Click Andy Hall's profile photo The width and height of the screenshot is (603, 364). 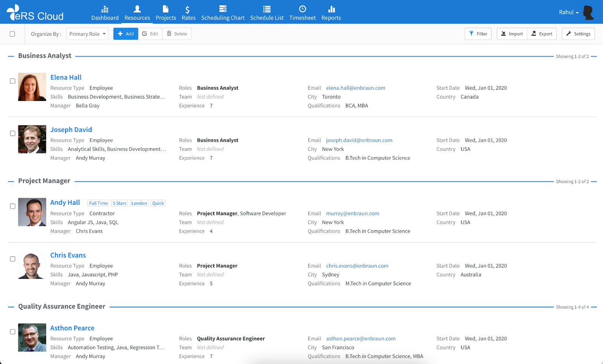[32, 212]
